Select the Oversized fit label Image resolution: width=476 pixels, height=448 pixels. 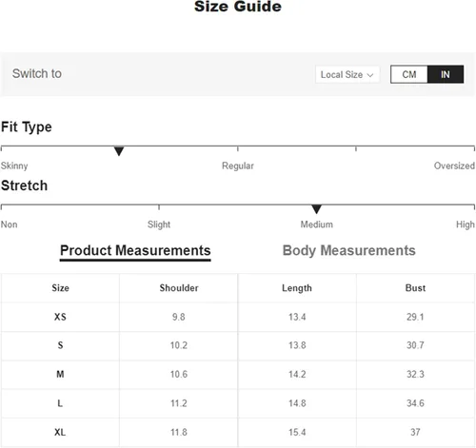click(454, 166)
